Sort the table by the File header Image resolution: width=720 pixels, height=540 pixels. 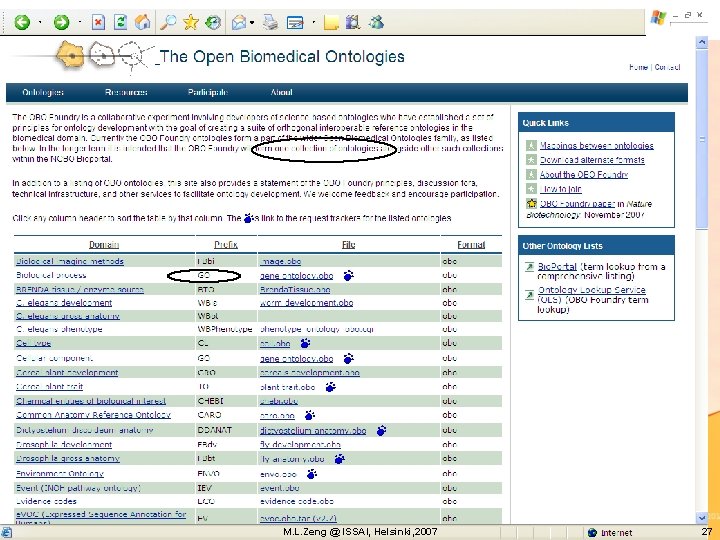(349, 245)
